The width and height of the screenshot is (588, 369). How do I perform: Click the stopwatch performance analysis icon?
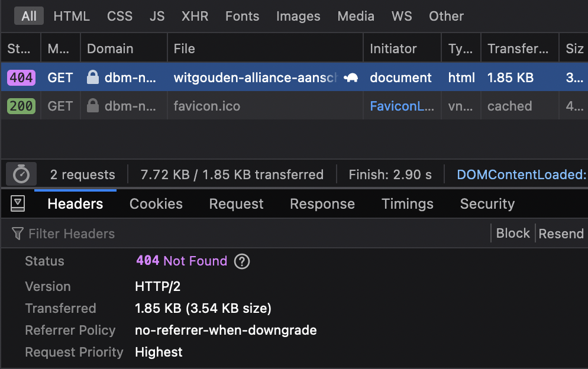click(x=21, y=174)
